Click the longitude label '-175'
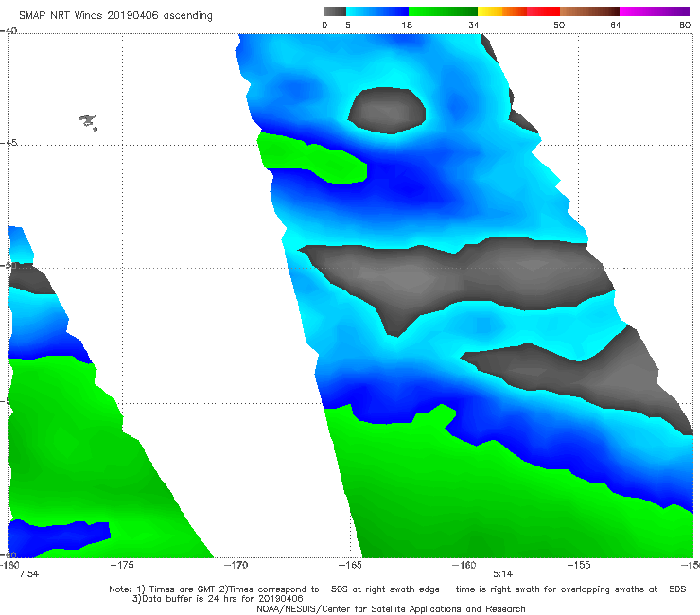 [122, 565]
